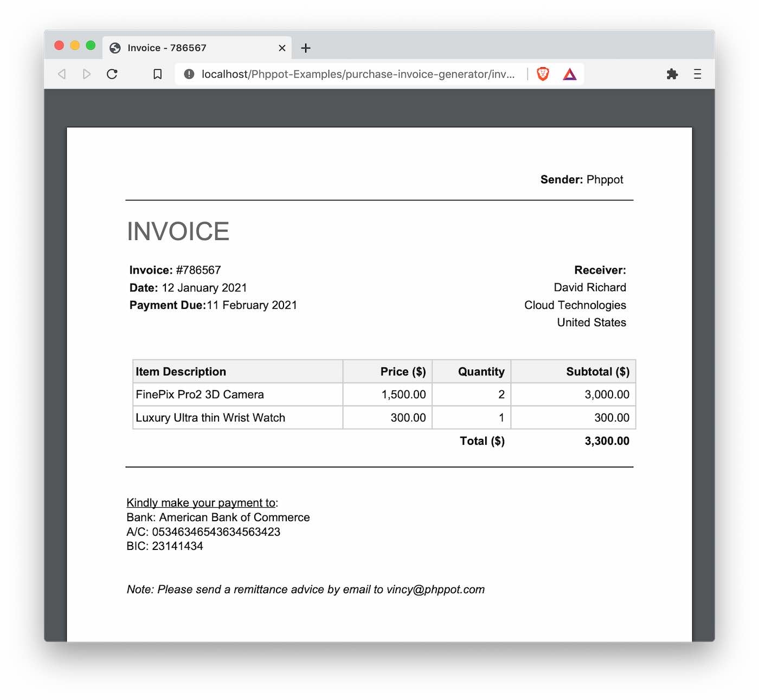Open Brave Shields lion icon
The width and height of the screenshot is (759, 700).
[x=543, y=74]
